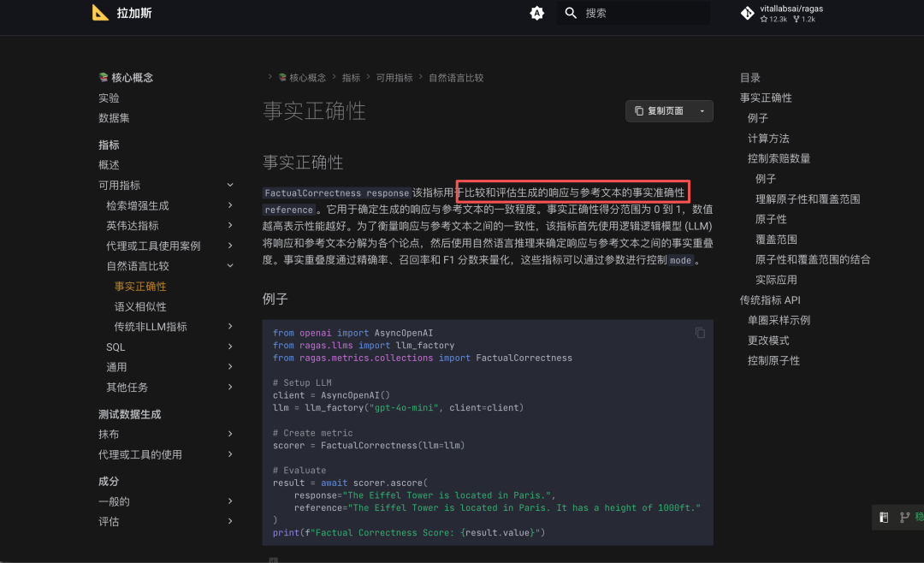
Task: Toggle the color theme icon in header
Action: point(536,13)
